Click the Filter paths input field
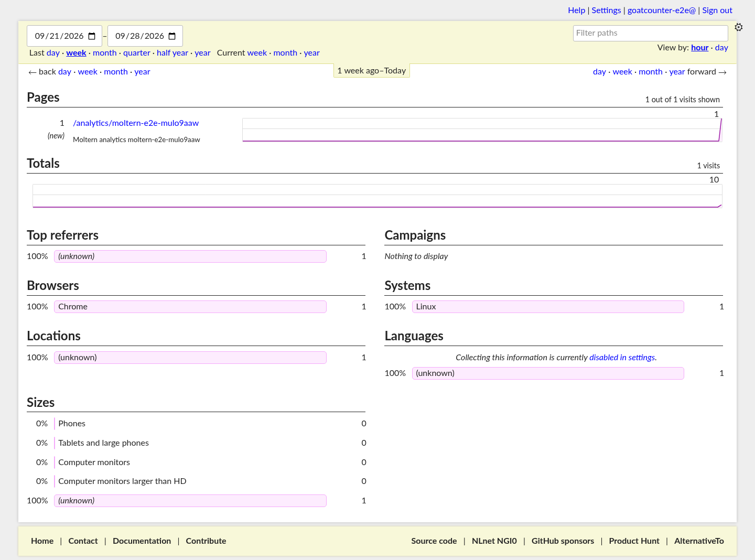This screenshot has height=560, width=755. click(x=650, y=33)
